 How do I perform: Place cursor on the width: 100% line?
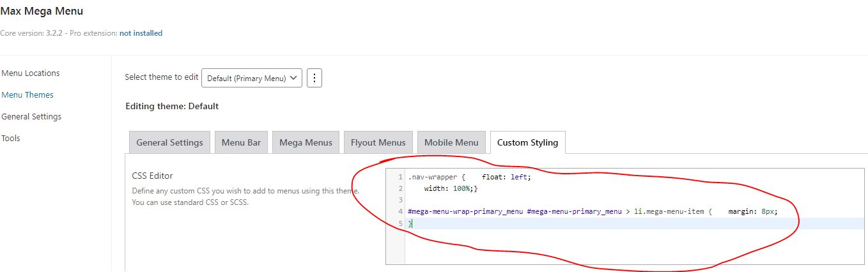point(451,188)
